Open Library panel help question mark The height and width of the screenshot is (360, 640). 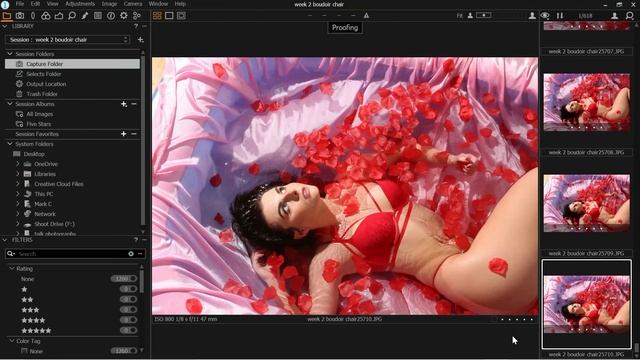click(x=136, y=26)
